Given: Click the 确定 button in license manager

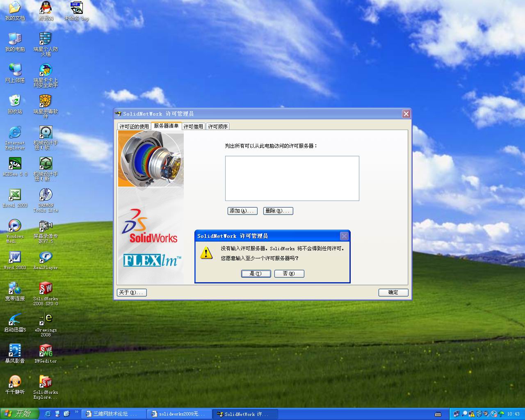Looking at the screenshot, I should tap(393, 292).
